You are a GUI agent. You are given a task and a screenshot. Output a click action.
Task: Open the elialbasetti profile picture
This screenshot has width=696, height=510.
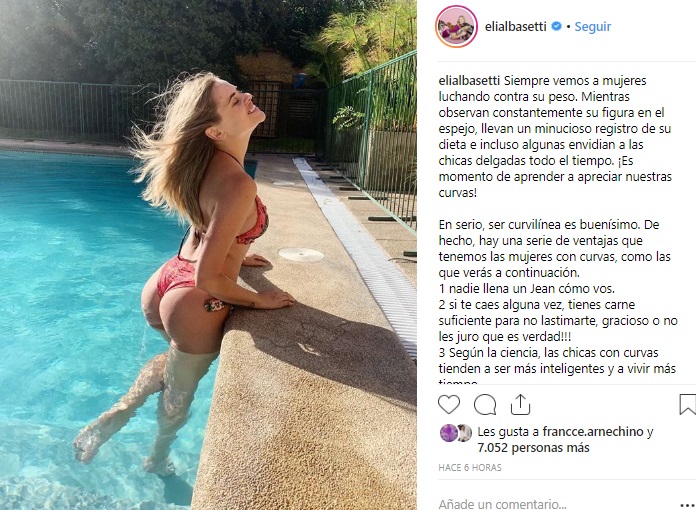pyautogui.click(x=456, y=27)
